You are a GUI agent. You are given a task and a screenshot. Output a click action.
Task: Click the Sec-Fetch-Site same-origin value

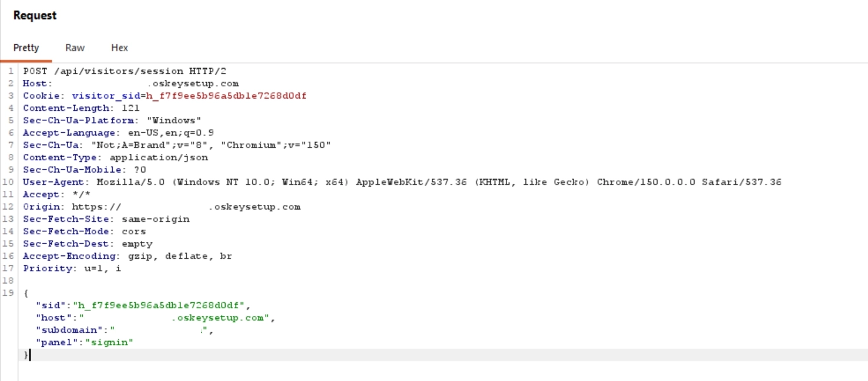point(155,219)
